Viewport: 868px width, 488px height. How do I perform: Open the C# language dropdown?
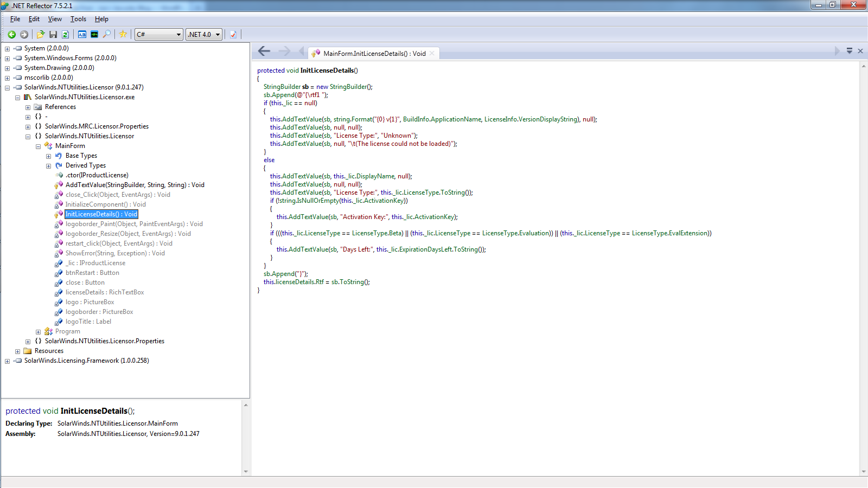point(159,34)
